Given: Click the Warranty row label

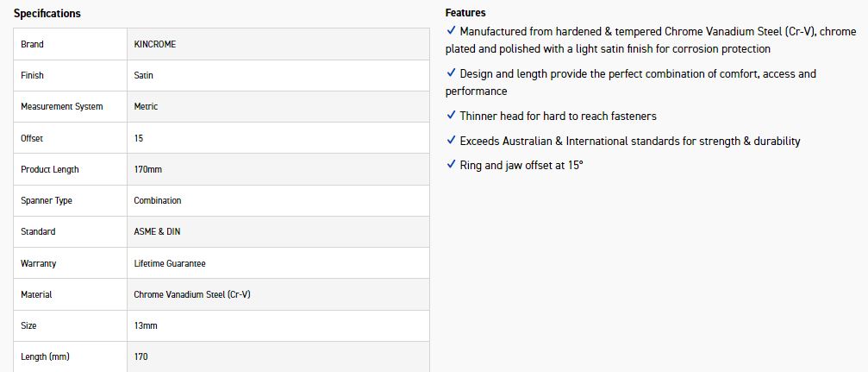Looking at the screenshot, I should click(39, 263).
